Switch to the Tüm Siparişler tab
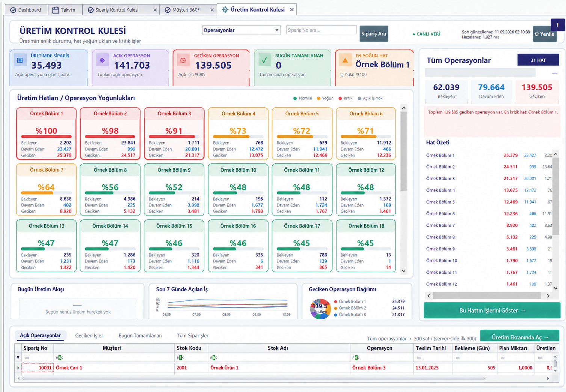The width and height of the screenshot is (566, 392). point(193,335)
